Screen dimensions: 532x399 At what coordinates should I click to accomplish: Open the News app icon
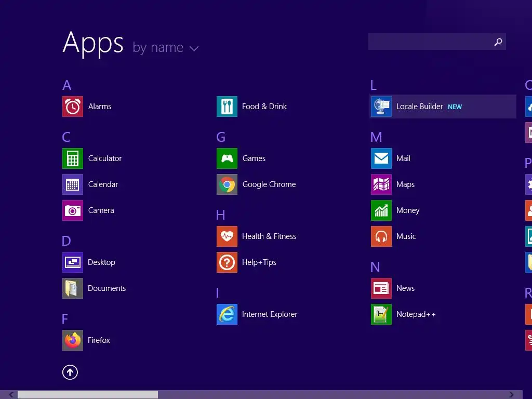[x=381, y=288]
